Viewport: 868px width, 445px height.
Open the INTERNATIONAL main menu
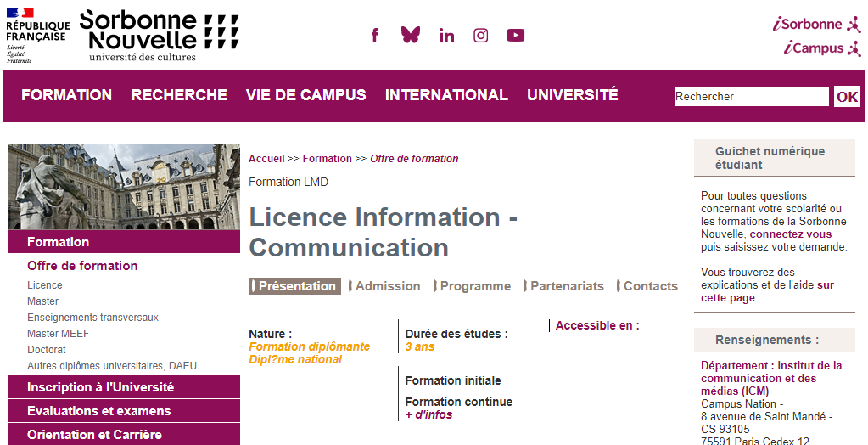click(x=446, y=95)
